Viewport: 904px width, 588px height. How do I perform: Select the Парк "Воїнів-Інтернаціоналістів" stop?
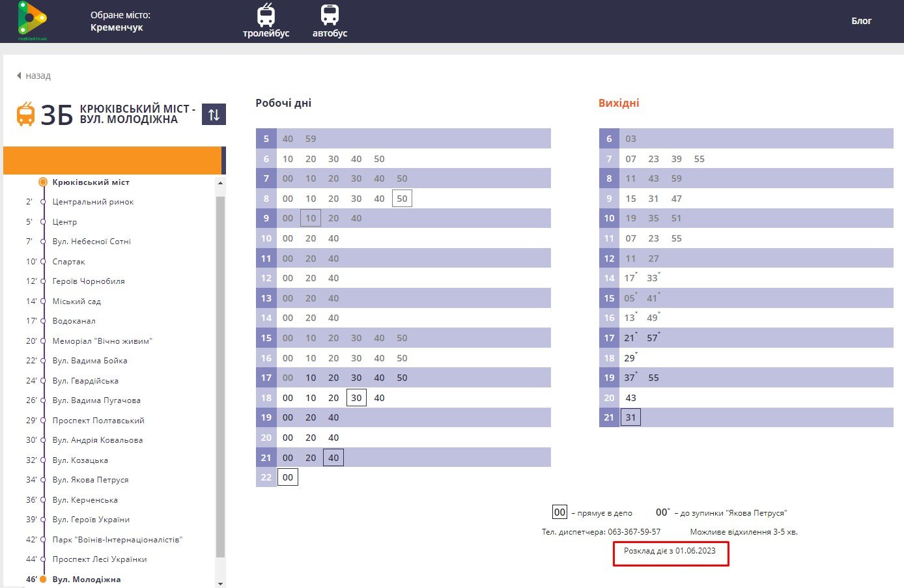[x=117, y=540]
